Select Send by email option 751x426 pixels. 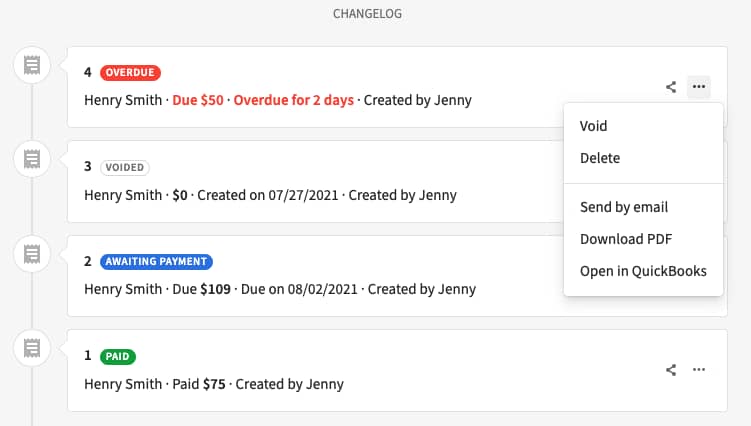(624, 207)
